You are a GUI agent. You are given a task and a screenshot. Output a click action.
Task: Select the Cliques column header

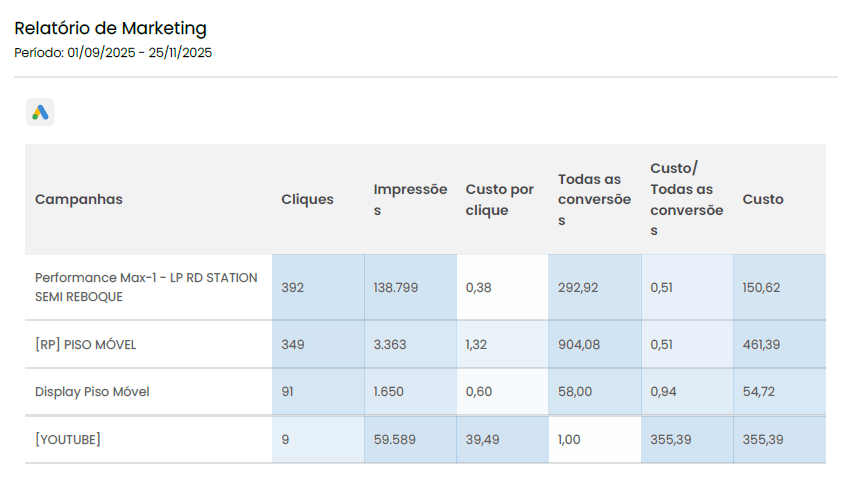click(x=307, y=199)
